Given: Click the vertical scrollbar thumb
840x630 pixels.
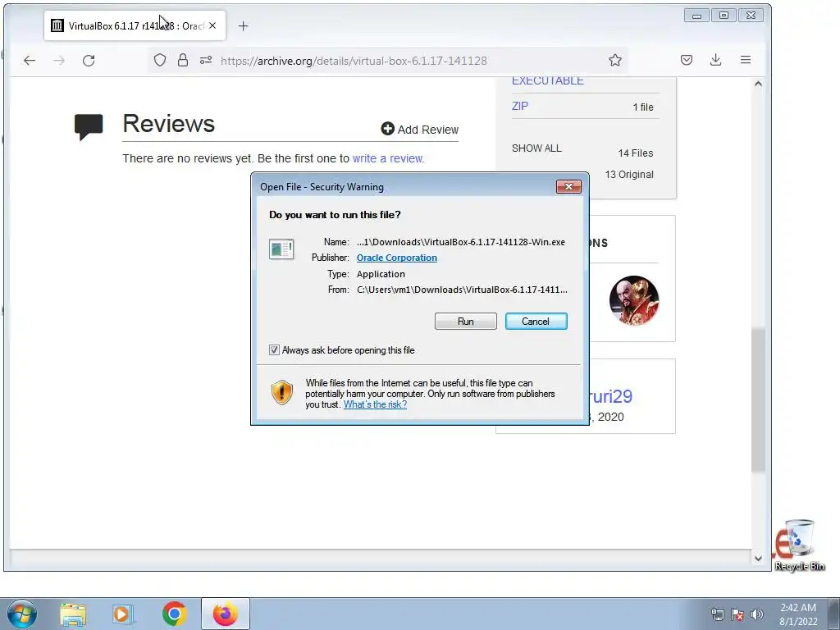Looking at the screenshot, I should (758, 400).
